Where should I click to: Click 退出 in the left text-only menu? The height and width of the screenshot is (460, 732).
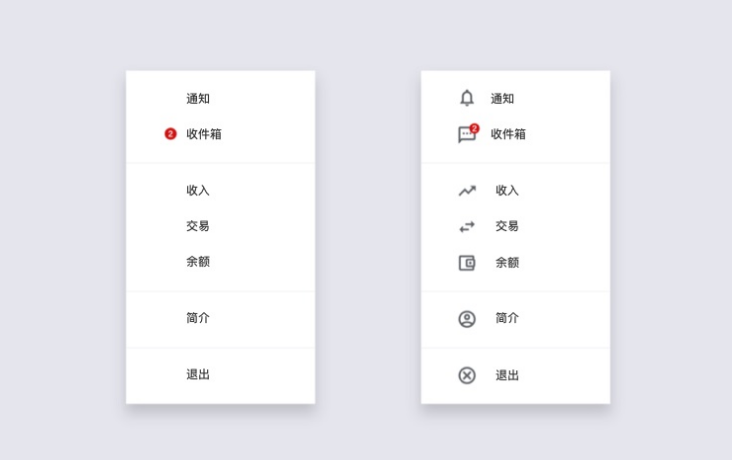pos(198,375)
